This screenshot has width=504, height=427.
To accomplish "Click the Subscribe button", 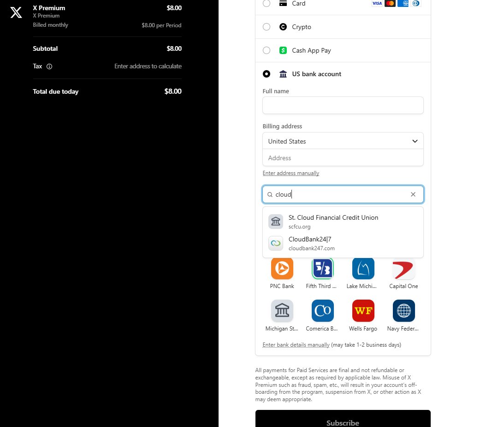I will (343, 419).
